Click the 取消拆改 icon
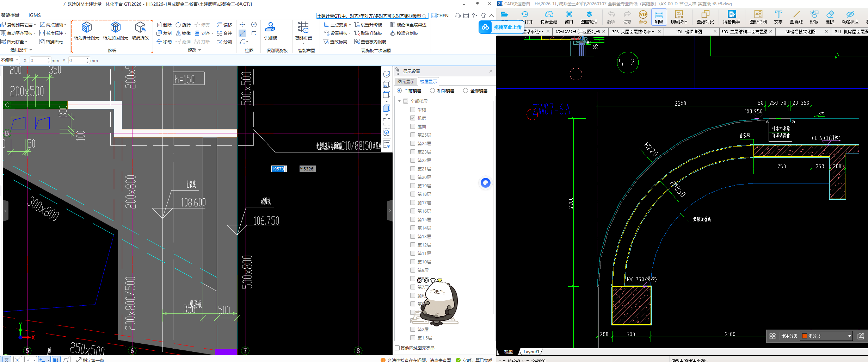The height and width of the screenshot is (362, 868). point(140,27)
